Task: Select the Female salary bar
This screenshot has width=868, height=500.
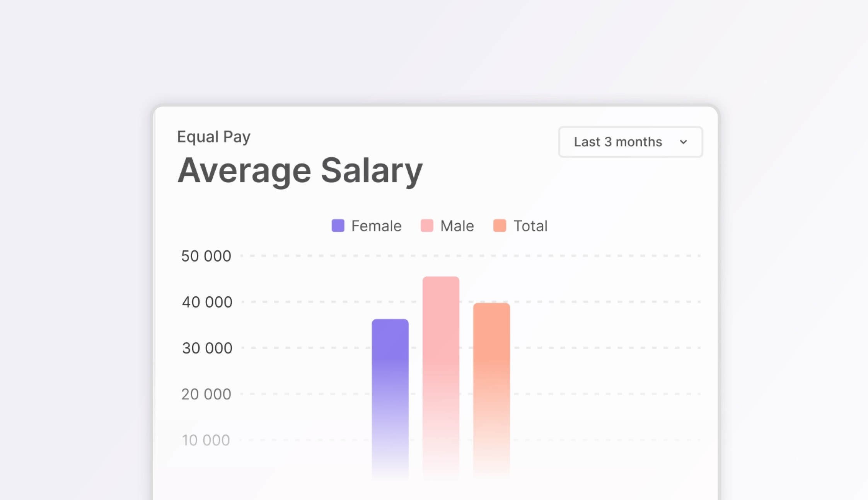Action: [390, 386]
